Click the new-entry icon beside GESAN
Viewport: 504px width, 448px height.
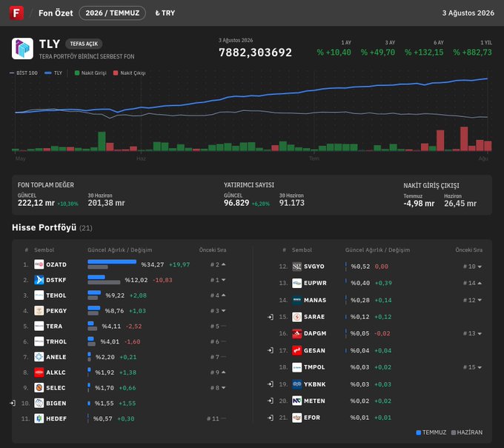click(271, 350)
